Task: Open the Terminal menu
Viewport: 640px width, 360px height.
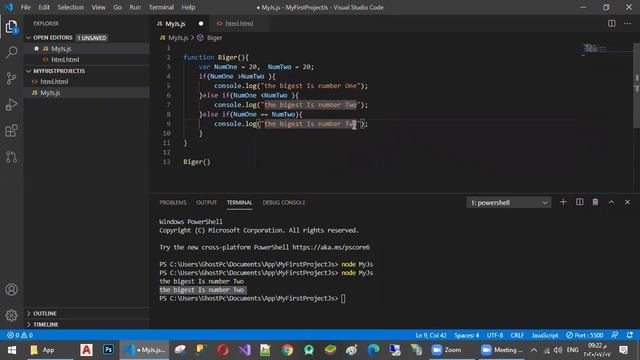Action: click(161, 7)
